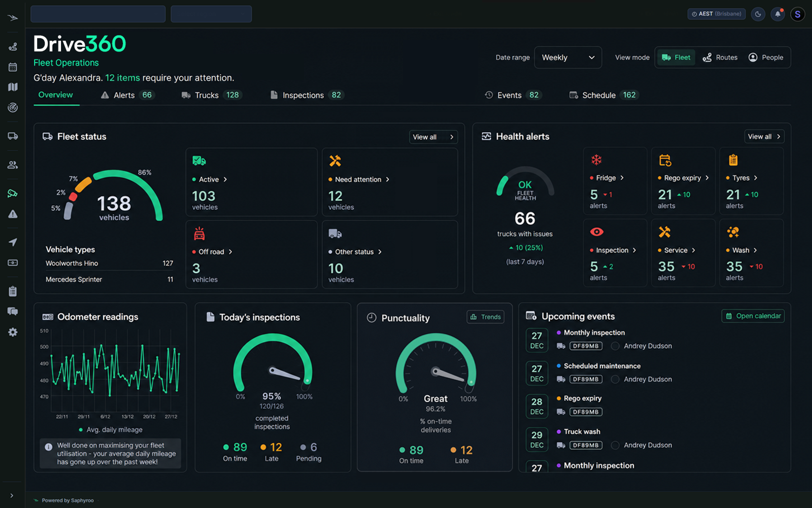Open the people group icon in sidebar
Viewport: 812px width, 508px height.
(x=13, y=165)
